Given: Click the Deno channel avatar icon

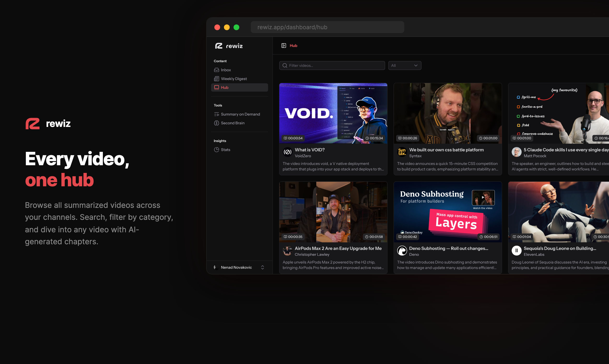Looking at the screenshot, I should pos(402,251).
